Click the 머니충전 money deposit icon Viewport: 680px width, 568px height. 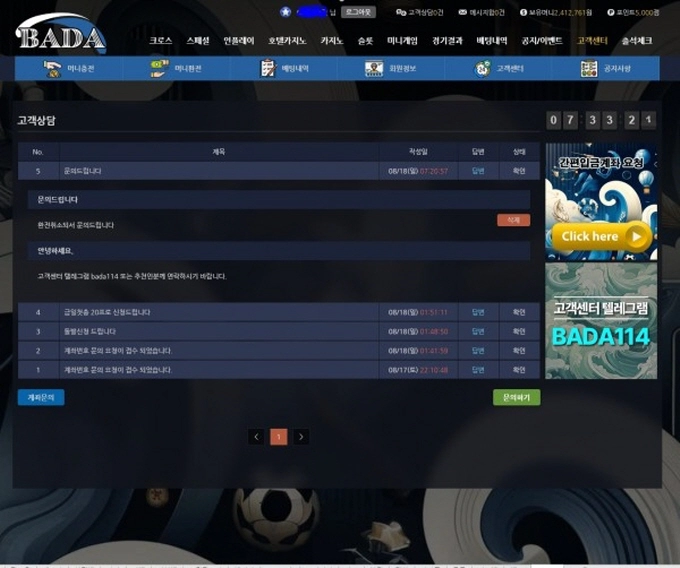click(x=52, y=69)
